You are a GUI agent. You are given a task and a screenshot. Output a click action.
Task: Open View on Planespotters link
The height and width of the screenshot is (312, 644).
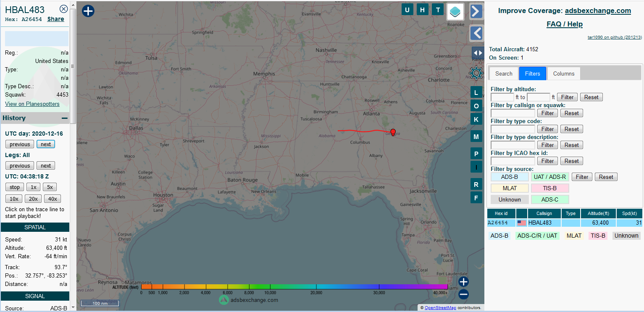32,104
